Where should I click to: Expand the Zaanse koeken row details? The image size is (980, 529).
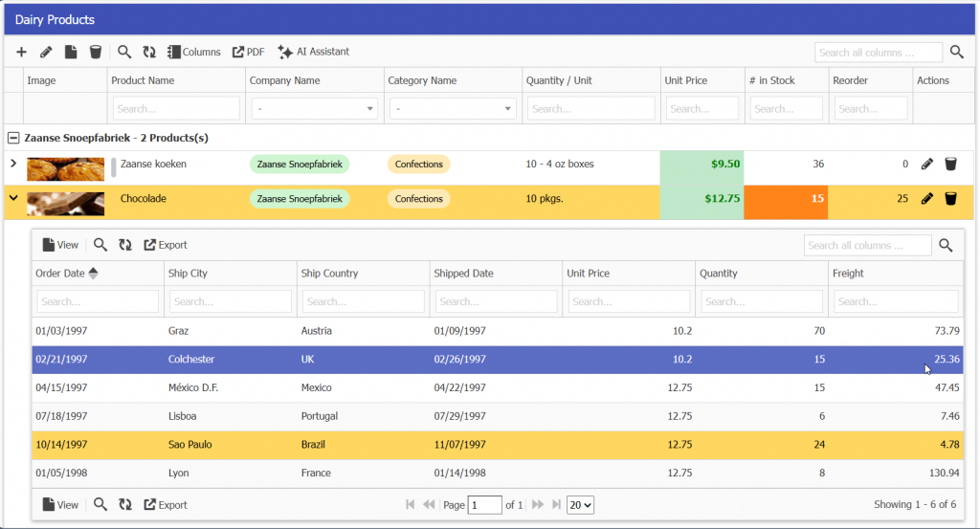(13, 164)
